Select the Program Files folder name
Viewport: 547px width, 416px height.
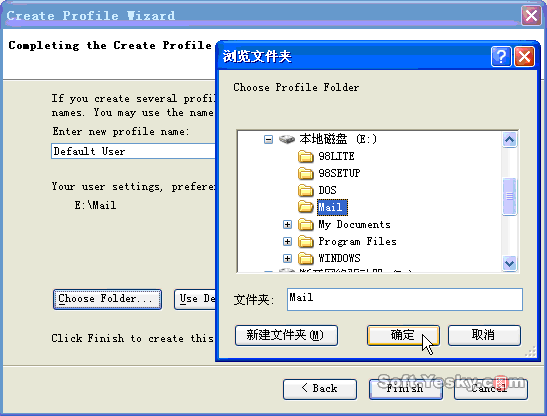point(357,241)
